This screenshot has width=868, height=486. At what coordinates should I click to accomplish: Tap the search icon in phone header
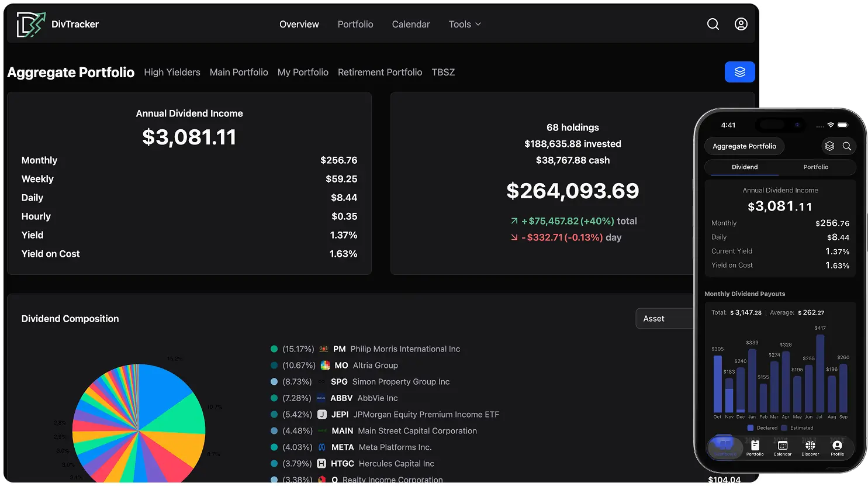point(846,146)
